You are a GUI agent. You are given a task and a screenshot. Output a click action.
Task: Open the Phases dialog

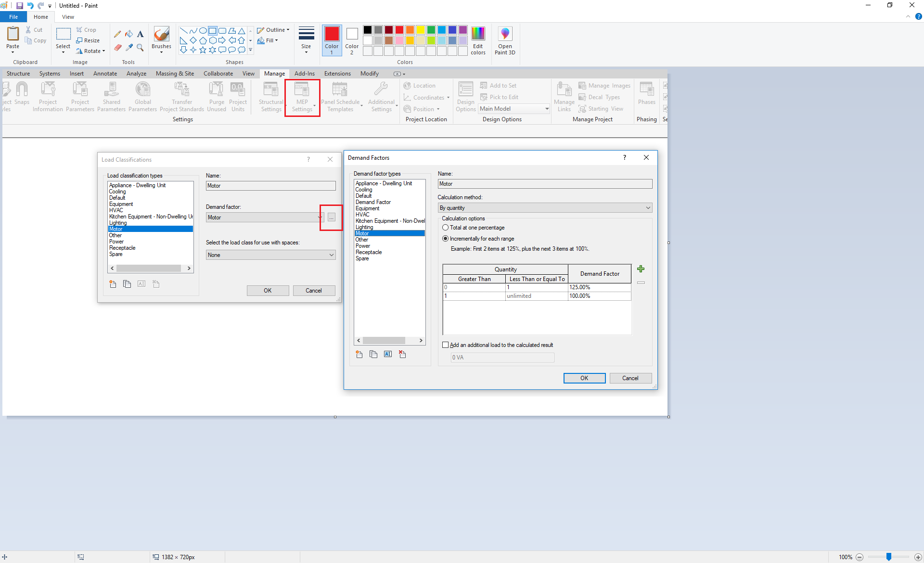pyautogui.click(x=646, y=94)
